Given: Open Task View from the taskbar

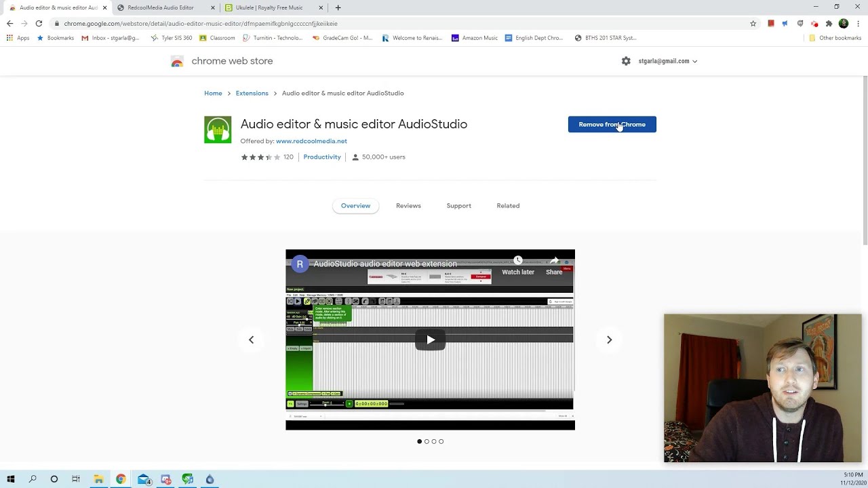Looking at the screenshot, I should 76,479.
